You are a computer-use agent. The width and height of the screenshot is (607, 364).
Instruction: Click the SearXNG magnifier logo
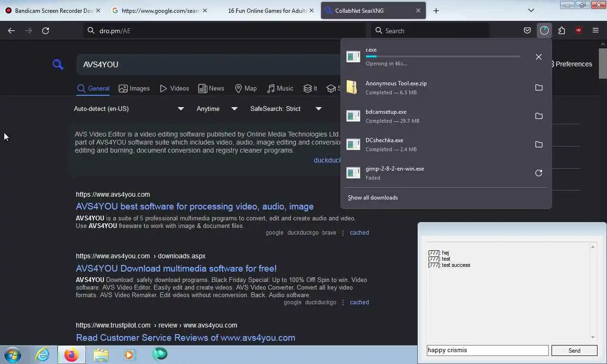58,64
